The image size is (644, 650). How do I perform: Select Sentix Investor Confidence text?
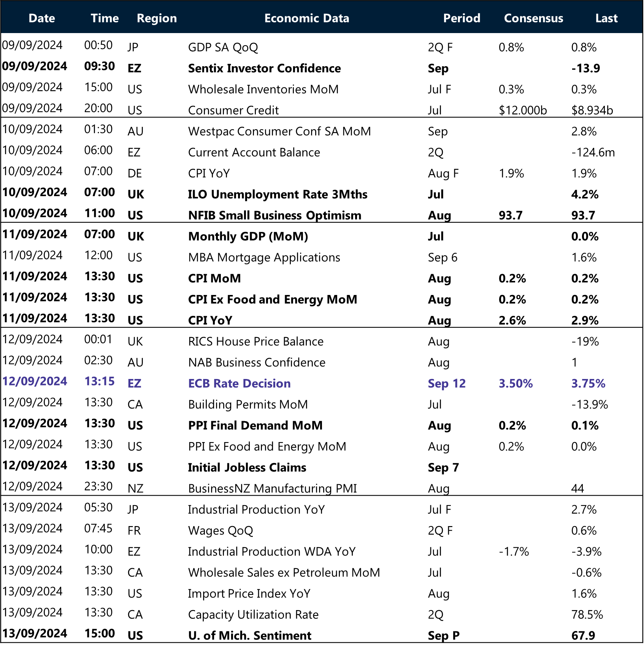point(265,68)
